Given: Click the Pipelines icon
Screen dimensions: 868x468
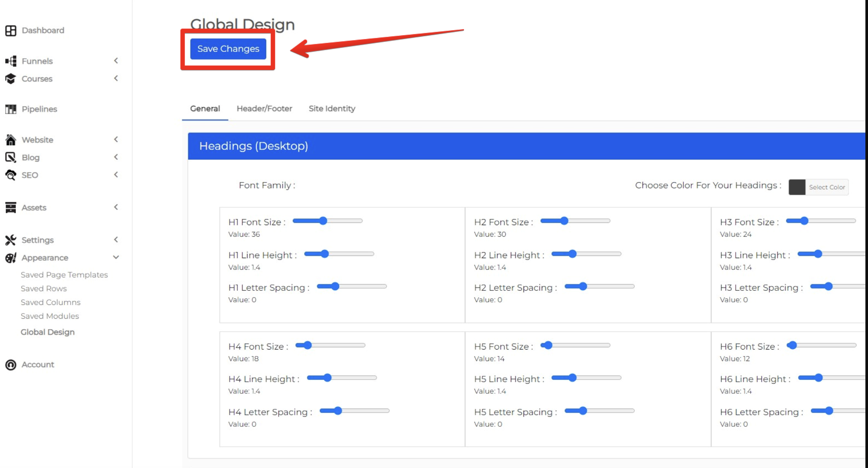Looking at the screenshot, I should [x=11, y=109].
